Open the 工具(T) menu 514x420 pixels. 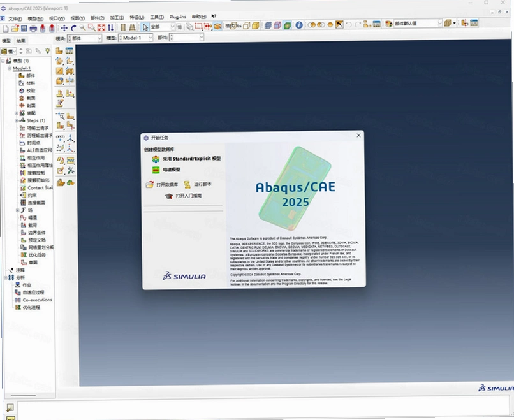pyautogui.click(x=157, y=17)
